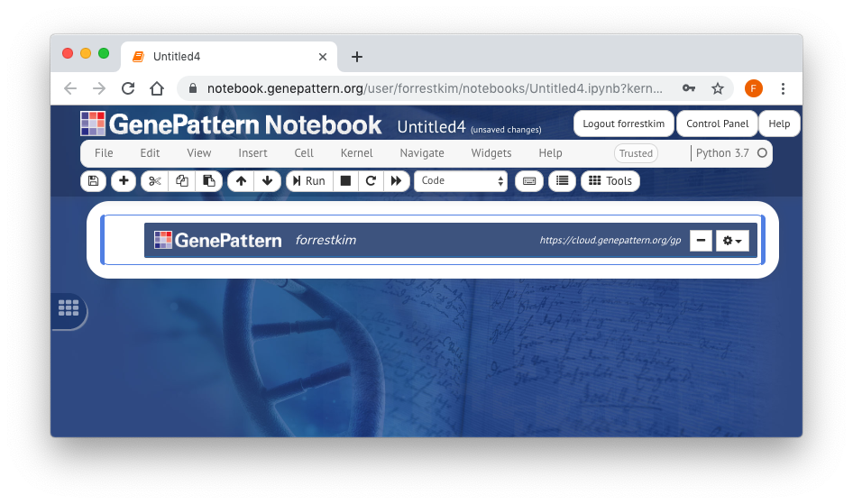Open the View menu
The image size is (853, 504).
[x=199, y=153]
